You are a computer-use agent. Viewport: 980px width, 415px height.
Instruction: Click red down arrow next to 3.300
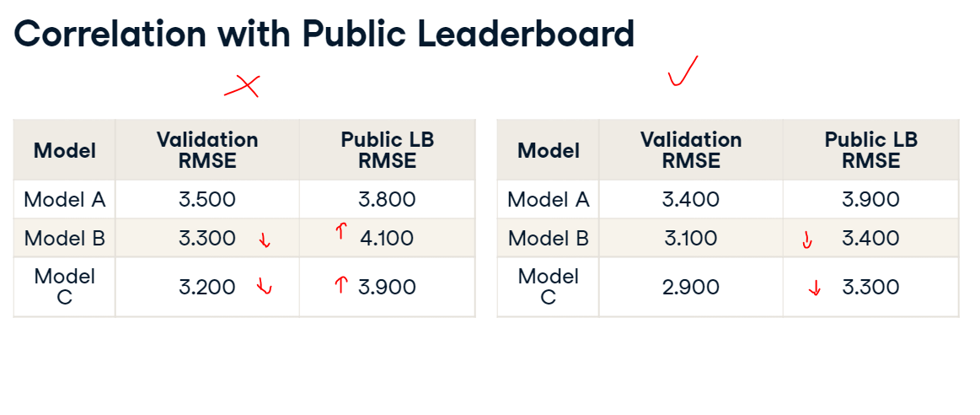(265, 240)
